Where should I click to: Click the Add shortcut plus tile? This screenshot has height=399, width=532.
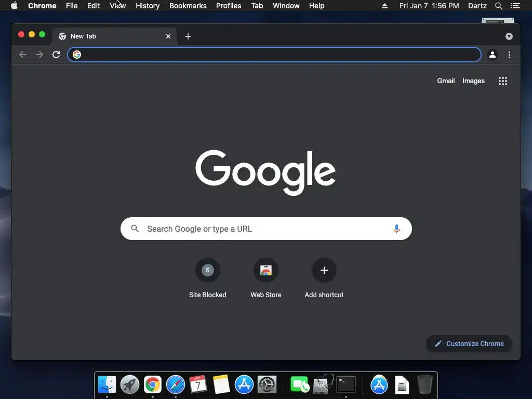[324, 278]
